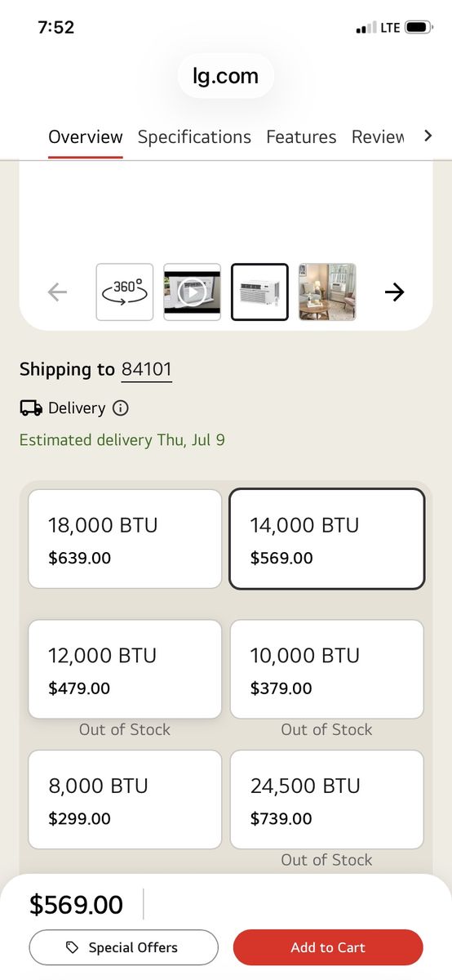Open the Features tab
The height and width of the screenshot is (980, 452).
pos(301,136)
